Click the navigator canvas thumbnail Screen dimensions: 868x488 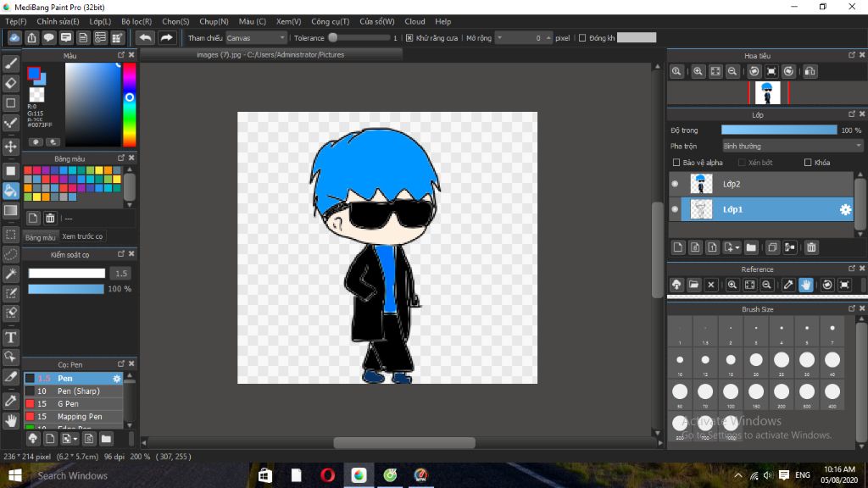767,92
